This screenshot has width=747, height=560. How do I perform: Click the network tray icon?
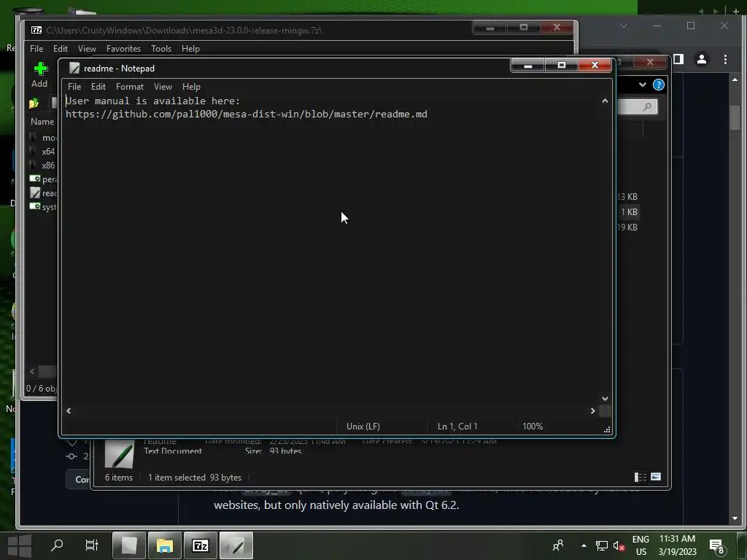click(x=602, y=545)
